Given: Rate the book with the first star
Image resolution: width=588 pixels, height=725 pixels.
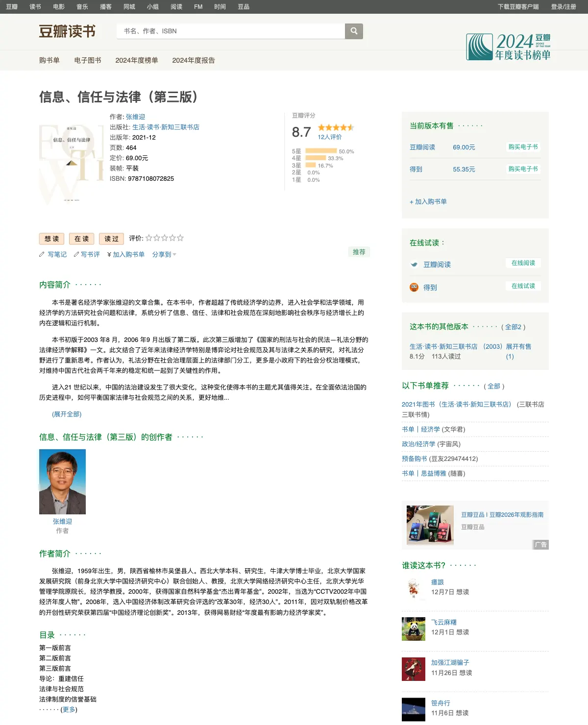Looking at the screenshot, I should pos(149,238).
